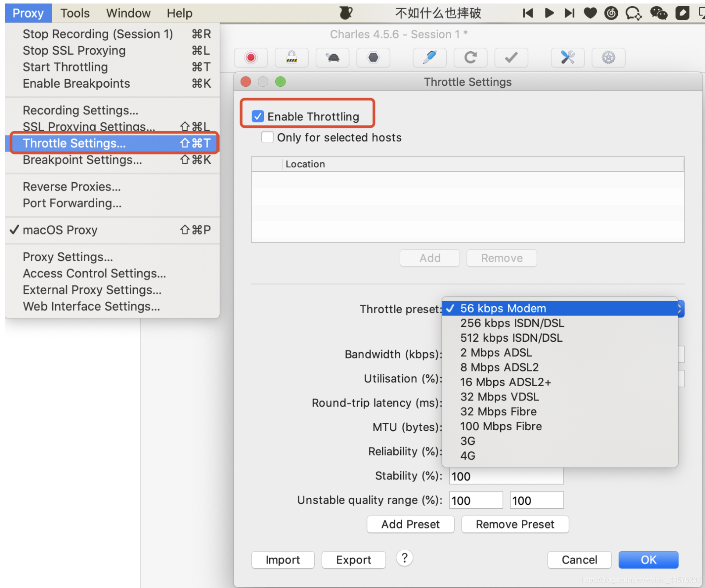The width and height of the screenshot is (705, 588).
Task: Click the Export button
Action: (353, 560)
